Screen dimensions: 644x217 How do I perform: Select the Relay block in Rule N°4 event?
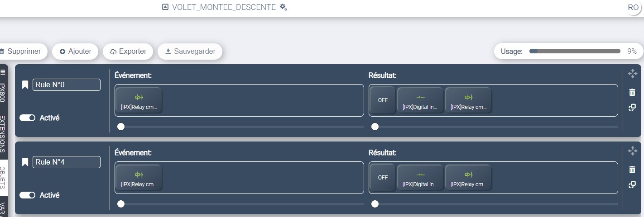(x=139, y=177)
